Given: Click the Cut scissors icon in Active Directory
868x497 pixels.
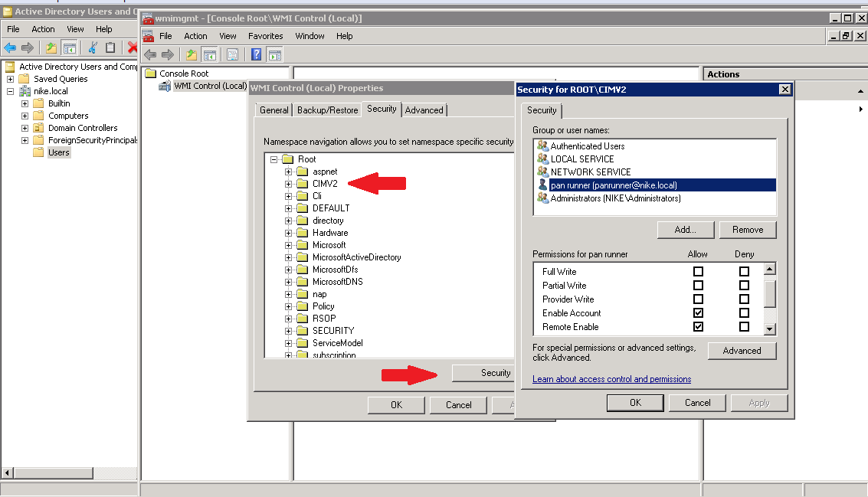Looking at the screenshot, I should (x=93, y=47).
